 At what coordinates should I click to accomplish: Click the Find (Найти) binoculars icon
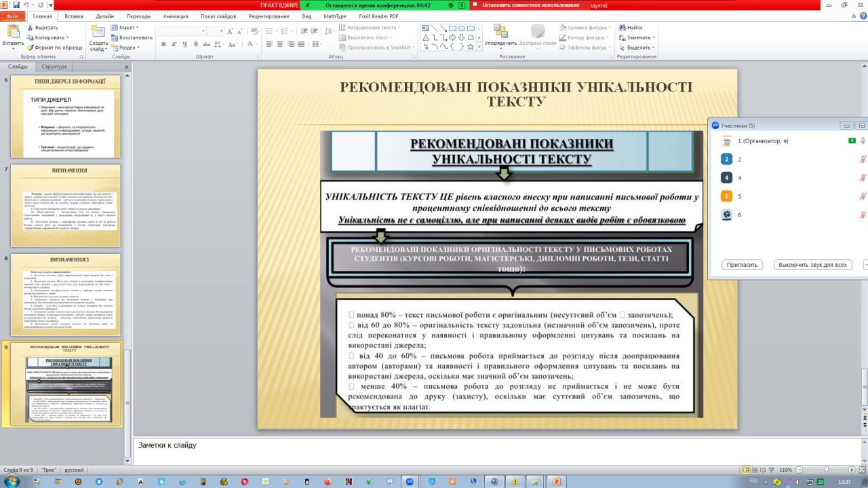point(621,28)
